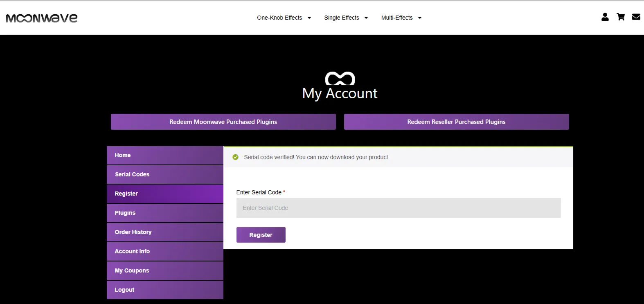Screen dimensions: 644x304
Task: Click Redeem Moonwave Purchased Plugins button
Action: pos(223,122)
